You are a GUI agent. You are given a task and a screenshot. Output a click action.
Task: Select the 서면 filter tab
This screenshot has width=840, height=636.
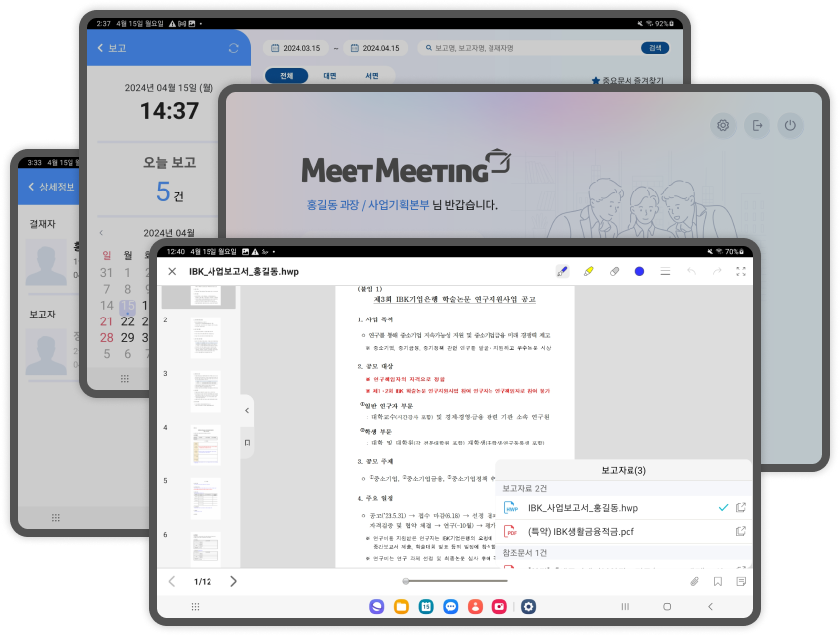click(x=372, y=76)
